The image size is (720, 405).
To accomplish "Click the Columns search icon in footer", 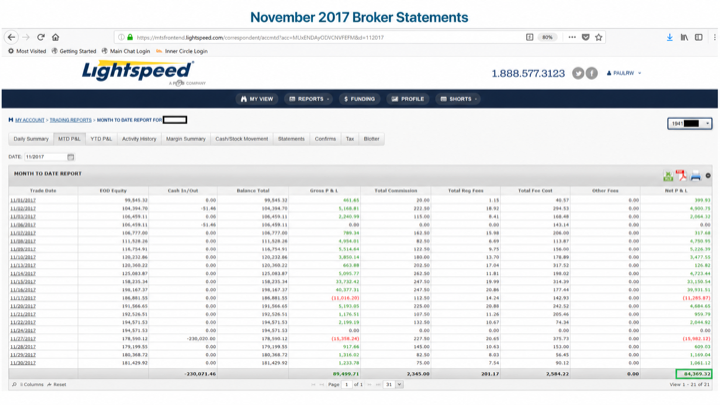I will point(14,384).
